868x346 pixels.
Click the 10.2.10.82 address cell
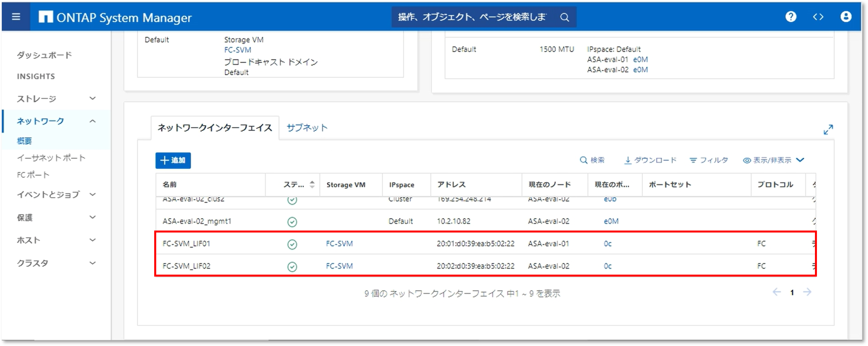(453, 221)
